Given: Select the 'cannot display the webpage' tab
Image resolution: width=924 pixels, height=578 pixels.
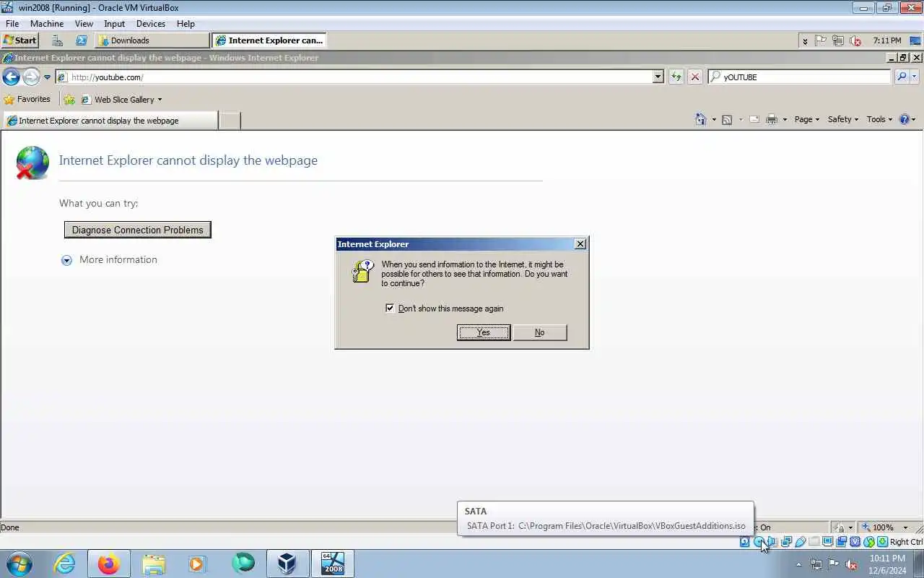Looking at the screenshot, I should 109,121.
